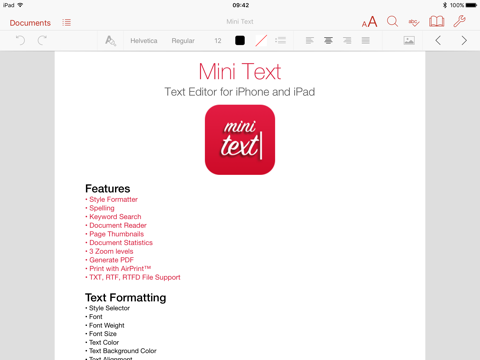Tap the 'Document Statistics' bullet
The image size is (480, 360).
click(x=119, y=243)
